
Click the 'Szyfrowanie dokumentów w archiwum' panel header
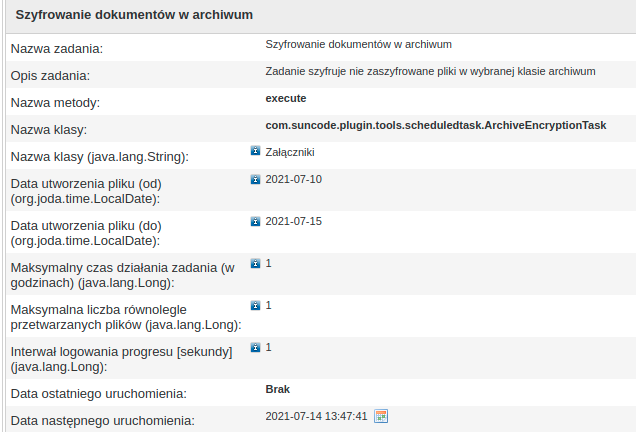[134, 15]
